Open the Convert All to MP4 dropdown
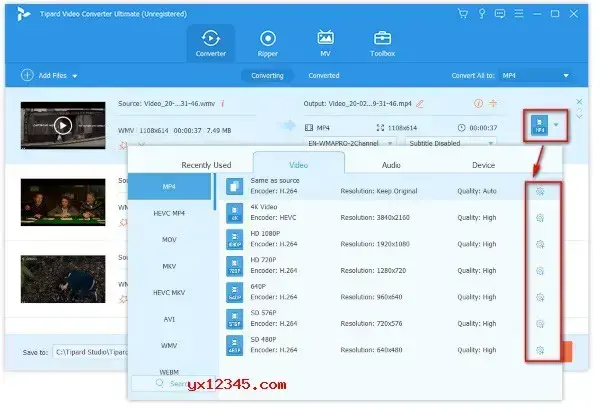The width and height of the screenshot is (600, 409). tap(535, 75)
